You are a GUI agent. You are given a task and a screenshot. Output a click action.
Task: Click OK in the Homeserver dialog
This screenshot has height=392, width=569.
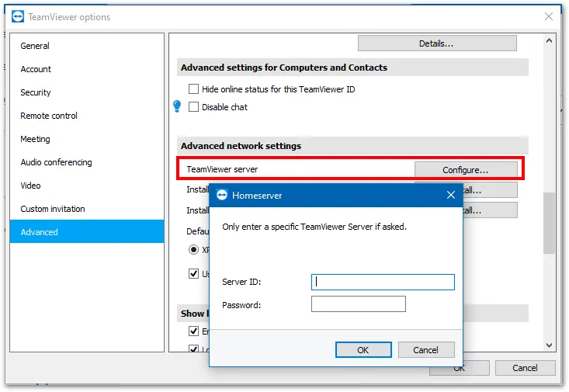pyautogui.click(x=363, y=350)
